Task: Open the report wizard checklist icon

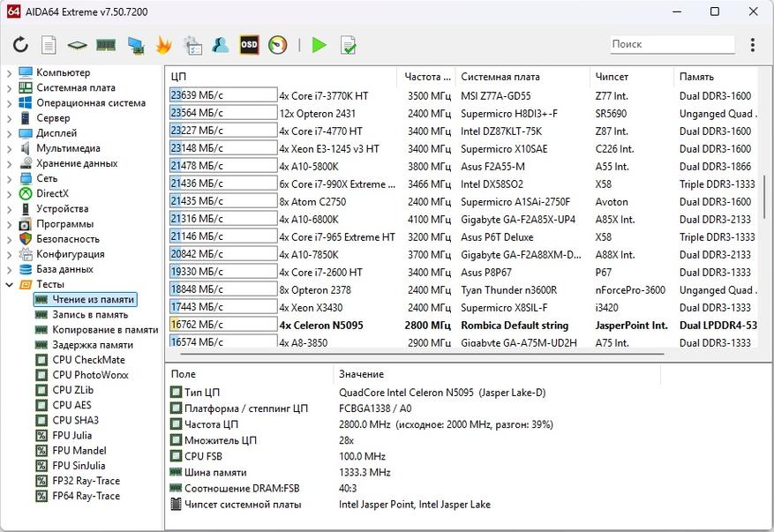Action: point(192,45)
